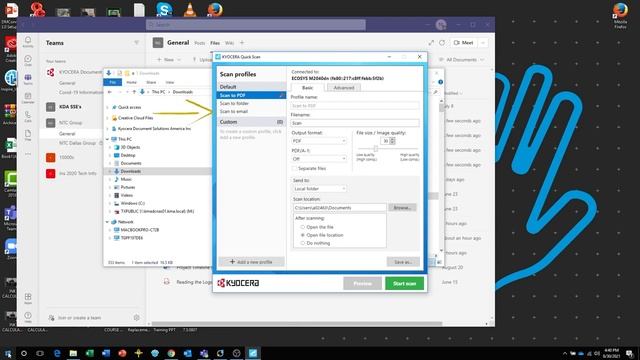Screen dimensions: 640x360
Task: Click the Teams search bar
Action: (256, 25)
